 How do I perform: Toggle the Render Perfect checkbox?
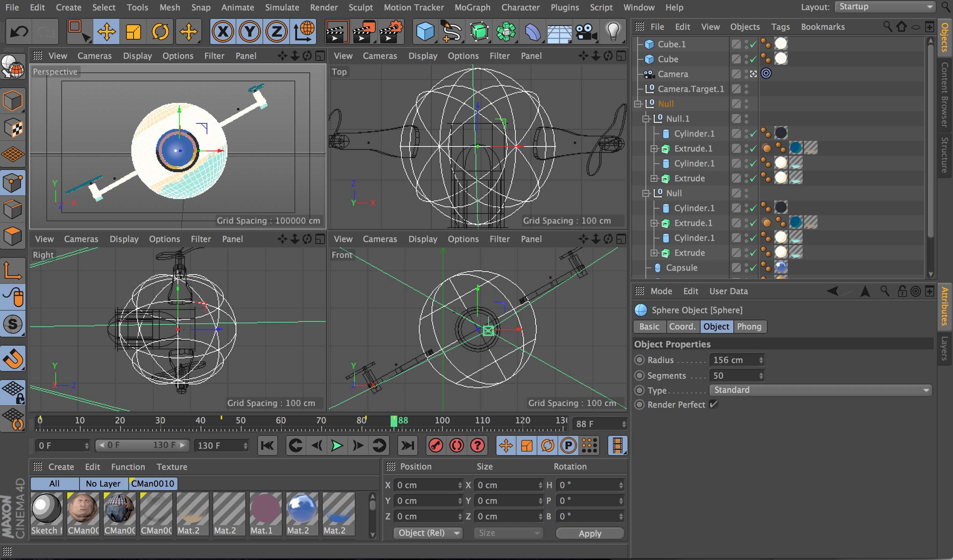pyautogui.click(x=713, y=404)
